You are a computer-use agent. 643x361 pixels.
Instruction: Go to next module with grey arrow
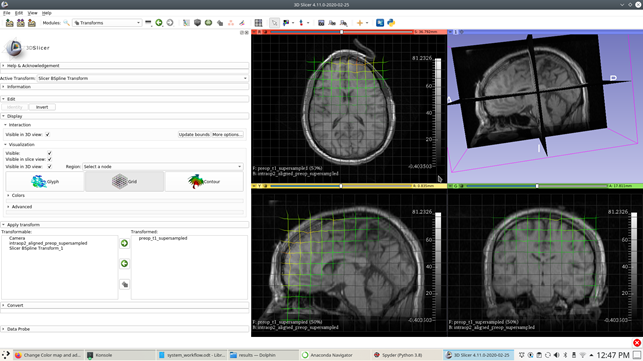(170, 23)
